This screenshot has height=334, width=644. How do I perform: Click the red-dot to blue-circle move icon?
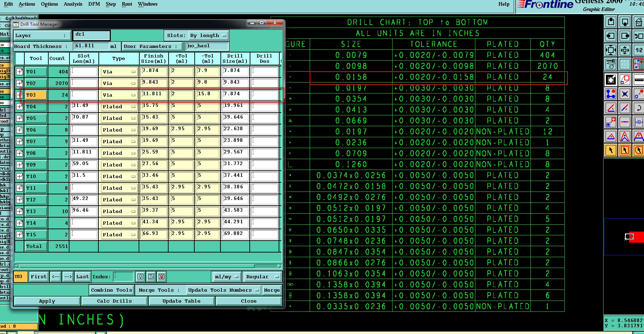pos(638,94)
